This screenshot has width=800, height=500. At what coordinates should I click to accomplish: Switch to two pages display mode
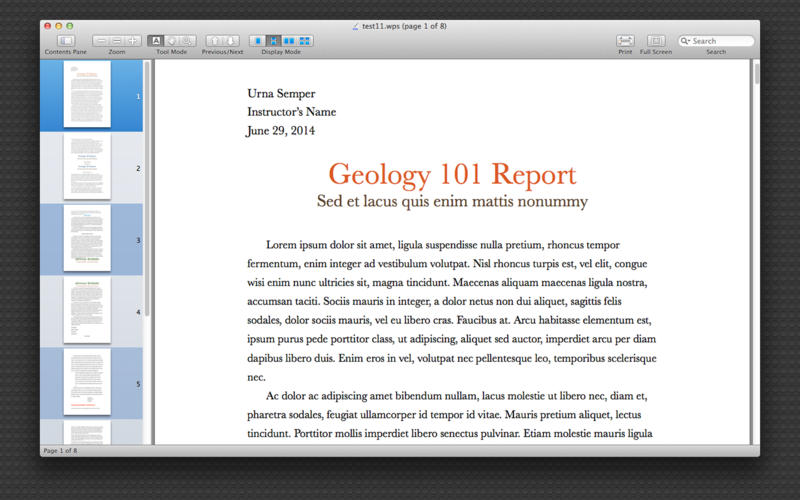pyautogui.click(x=289, y=40)
